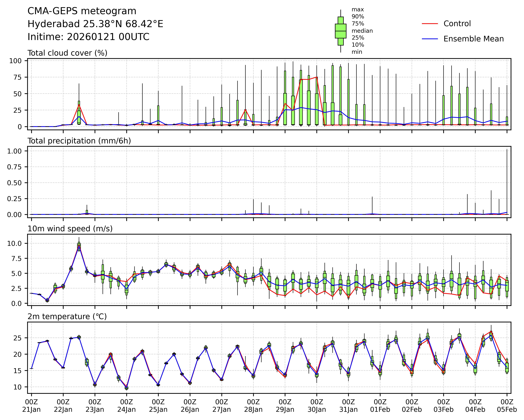524x420 pixels.
Task: Click the 00Z 21Jan axis label
Action: click(x=31, y=406)
